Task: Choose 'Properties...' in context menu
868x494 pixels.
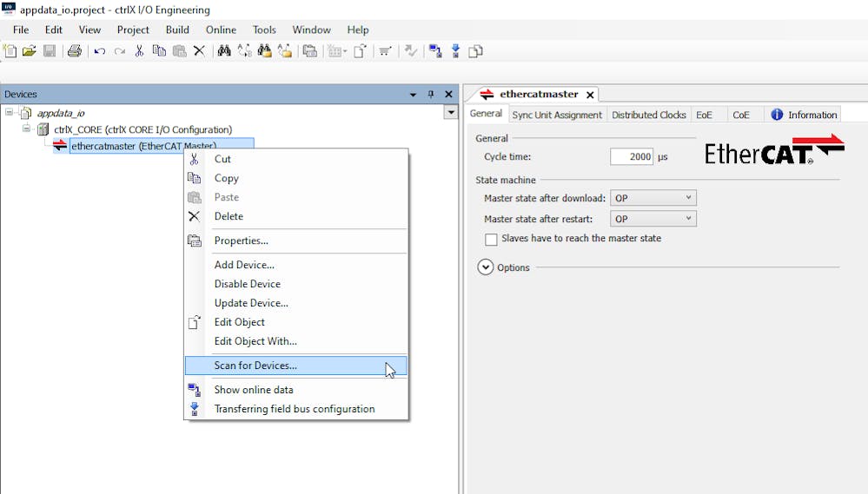Action: pyautogui.click(x=296, y=240)
